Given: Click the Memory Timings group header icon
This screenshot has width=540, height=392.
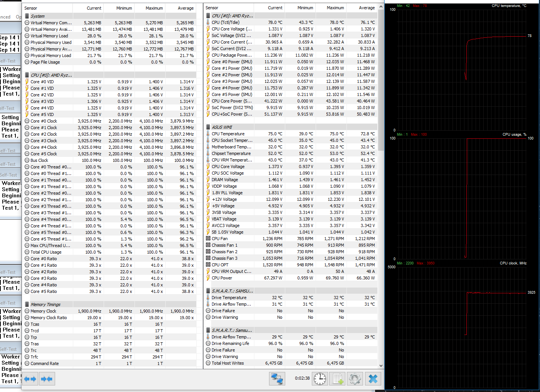Looking at the screenshot, I should click(x=27, y=305).
